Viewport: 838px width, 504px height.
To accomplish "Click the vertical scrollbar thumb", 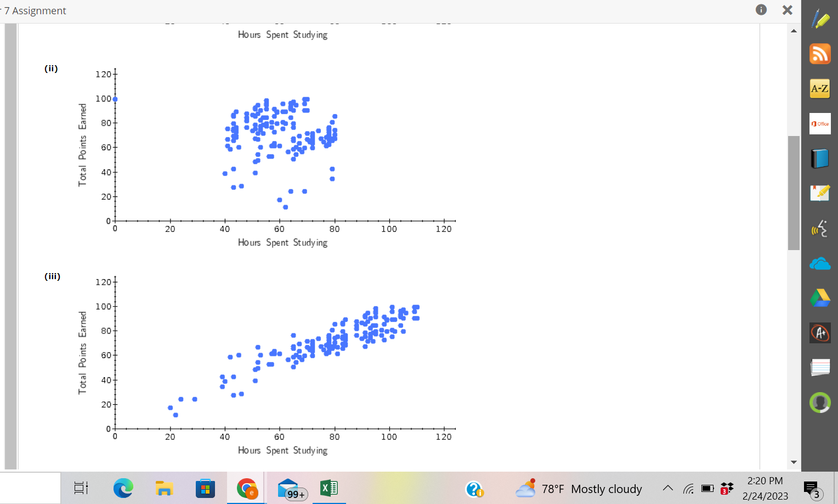I will click(794, 192).
